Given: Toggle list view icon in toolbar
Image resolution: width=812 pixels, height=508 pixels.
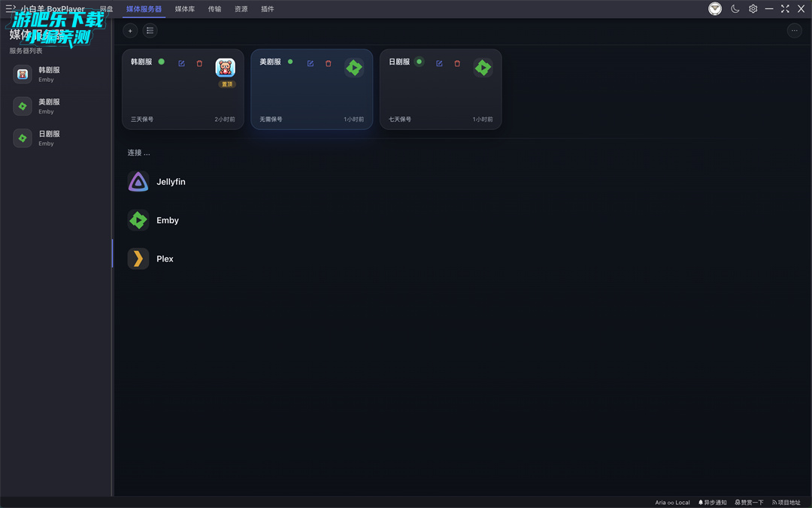Looking at the screenshot, I should click(150, 31).
